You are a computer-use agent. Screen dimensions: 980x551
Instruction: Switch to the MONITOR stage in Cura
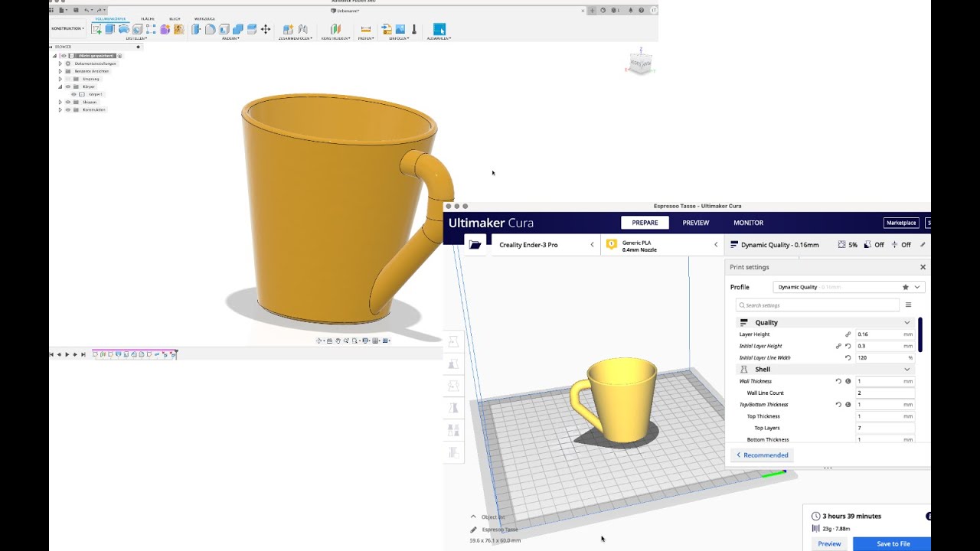click(748, 223)
